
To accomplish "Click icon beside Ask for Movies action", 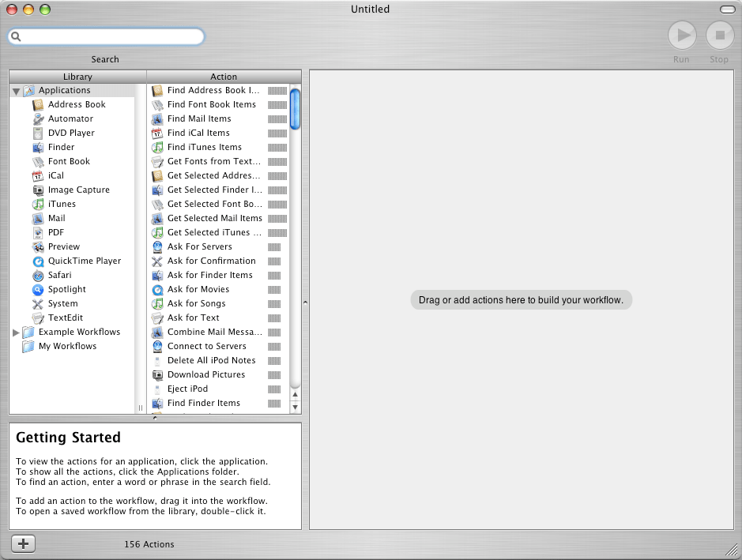I will tap(157, 289).
